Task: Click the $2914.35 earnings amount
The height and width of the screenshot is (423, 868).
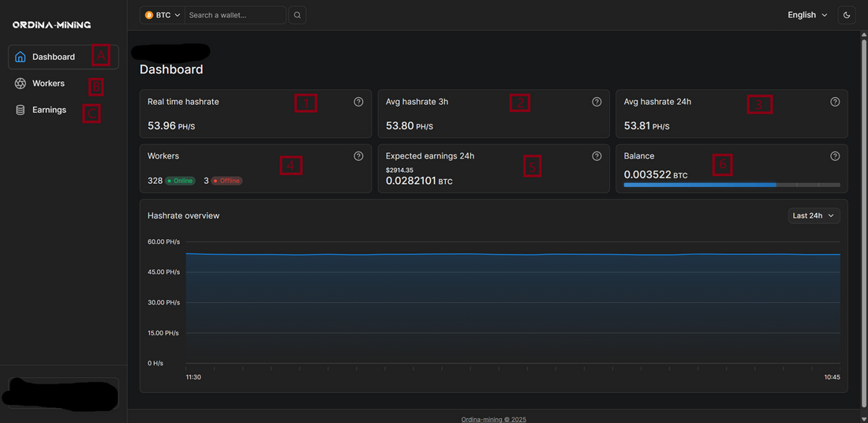Action: point(401,170)
